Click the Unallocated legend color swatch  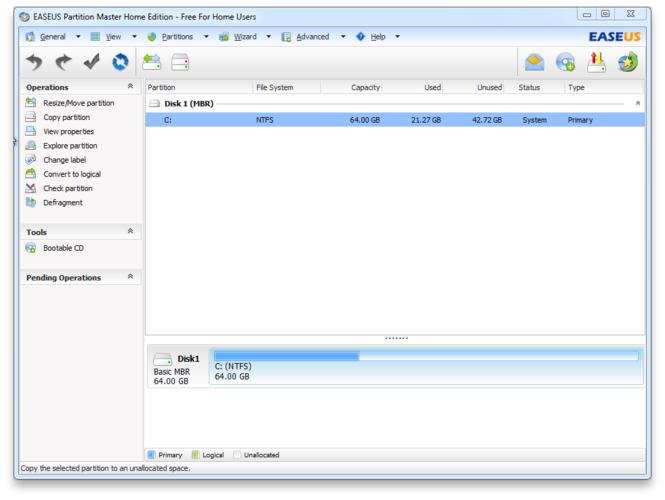(x=237, y=455)
